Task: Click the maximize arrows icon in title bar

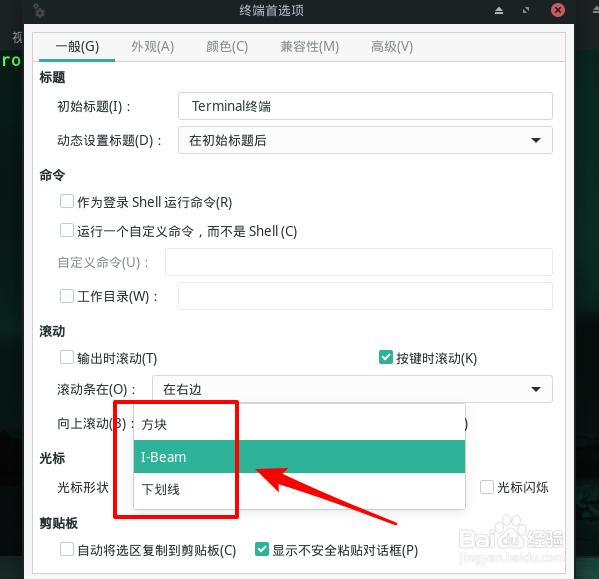Action: (526, 10)
